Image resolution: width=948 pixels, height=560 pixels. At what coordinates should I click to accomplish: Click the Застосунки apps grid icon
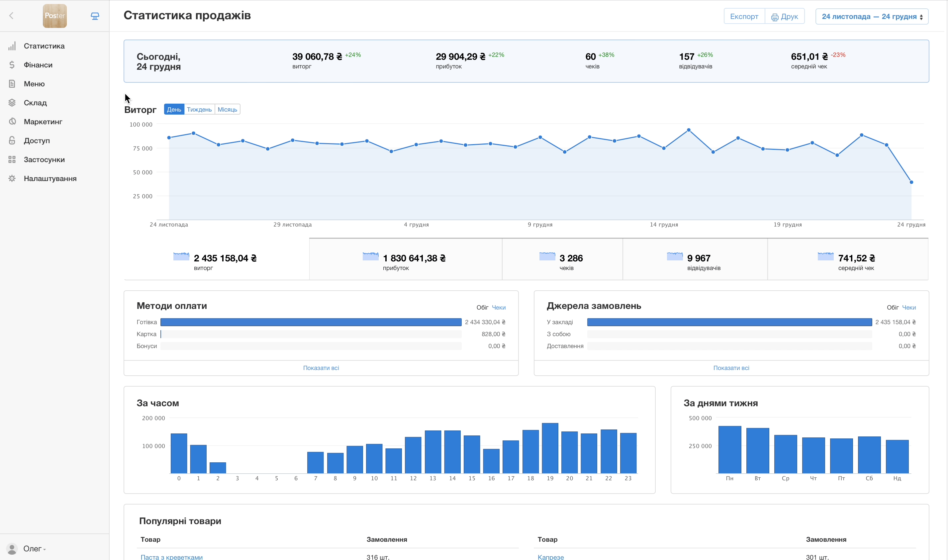[12, 160]
